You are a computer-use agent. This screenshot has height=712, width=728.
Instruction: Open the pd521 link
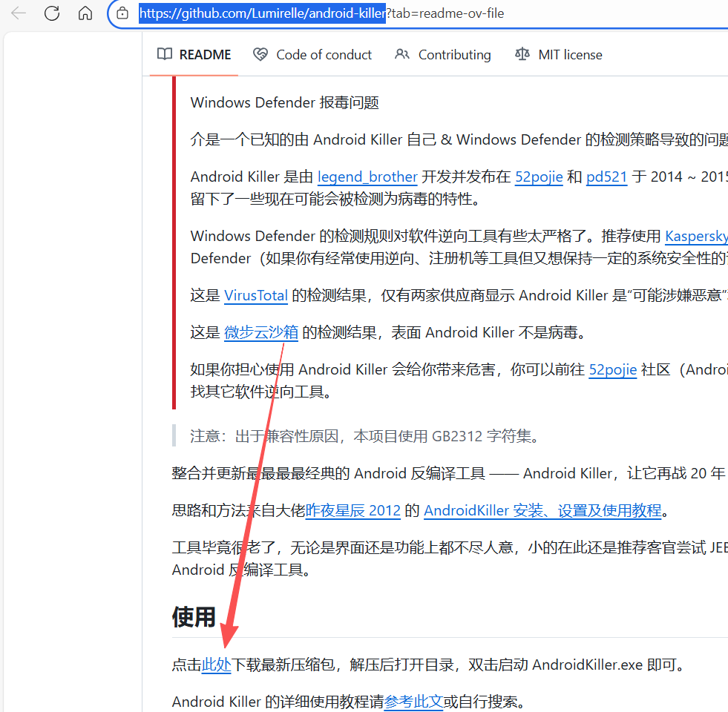coord(606,177)
